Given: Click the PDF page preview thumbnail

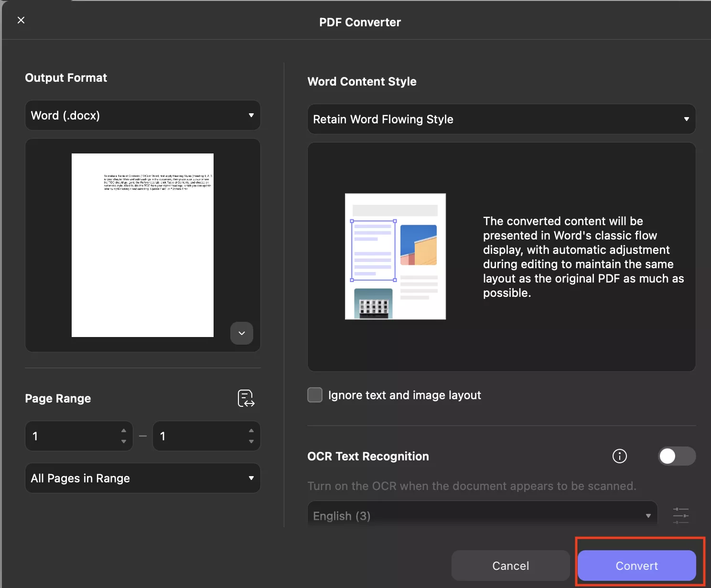Looking at the screenshot, I should click(x=142, y=245).
